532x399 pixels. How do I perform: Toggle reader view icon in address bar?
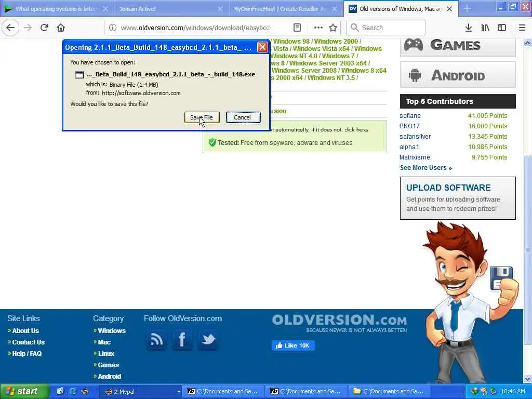coord(297,28)
